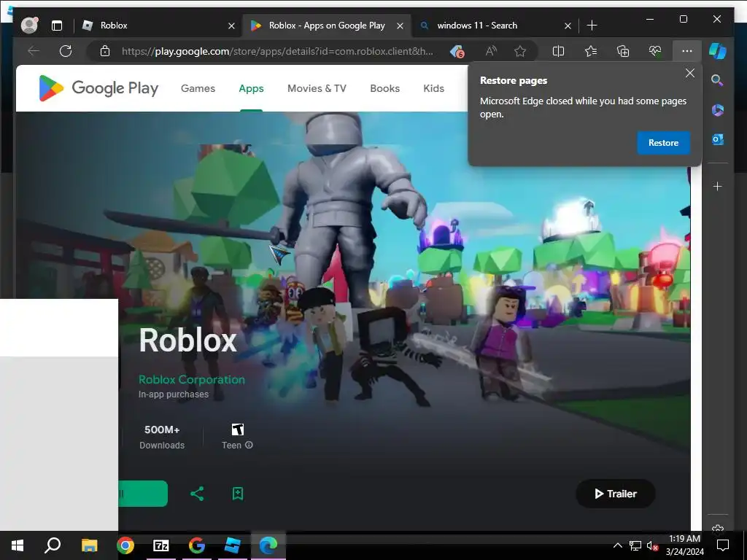
Task: Open the sidebar Search icon
Action: pyautogui.click(x=718, y=80)
